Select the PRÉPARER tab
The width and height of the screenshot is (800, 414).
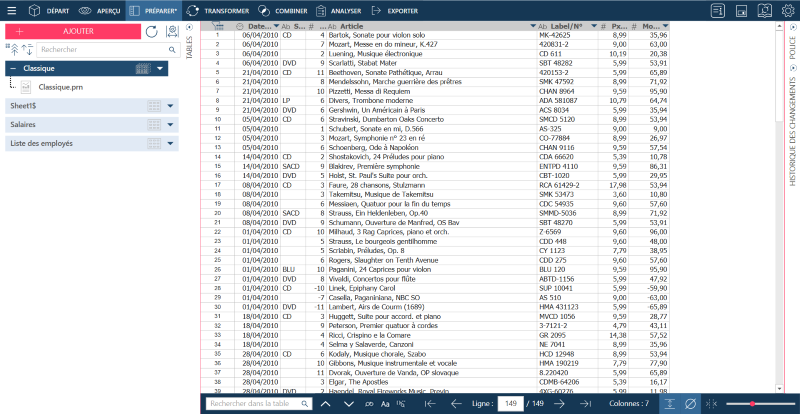click(153, 10)
